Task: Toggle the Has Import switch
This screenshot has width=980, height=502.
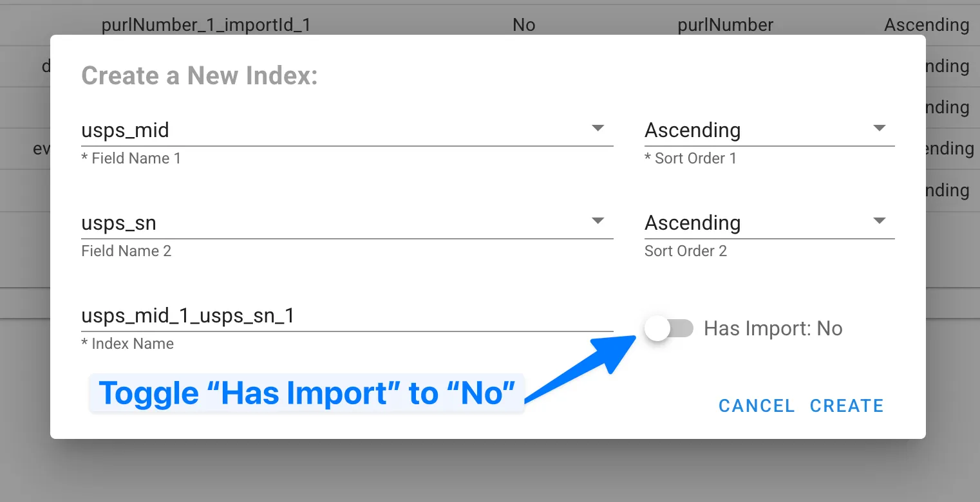Action: coord(668,328)
